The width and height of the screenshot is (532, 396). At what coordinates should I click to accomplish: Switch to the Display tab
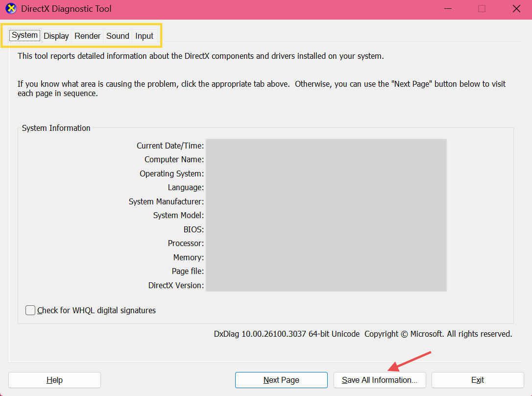click(56, 36)
